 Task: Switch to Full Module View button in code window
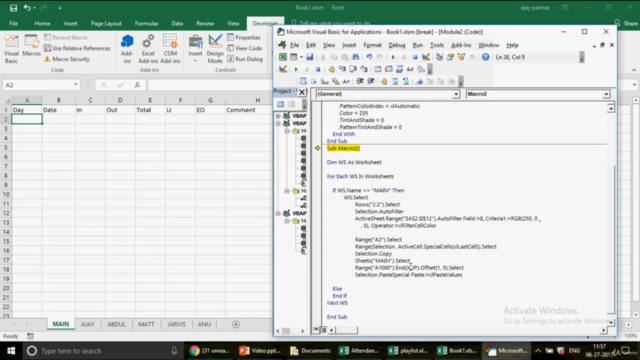323,330
